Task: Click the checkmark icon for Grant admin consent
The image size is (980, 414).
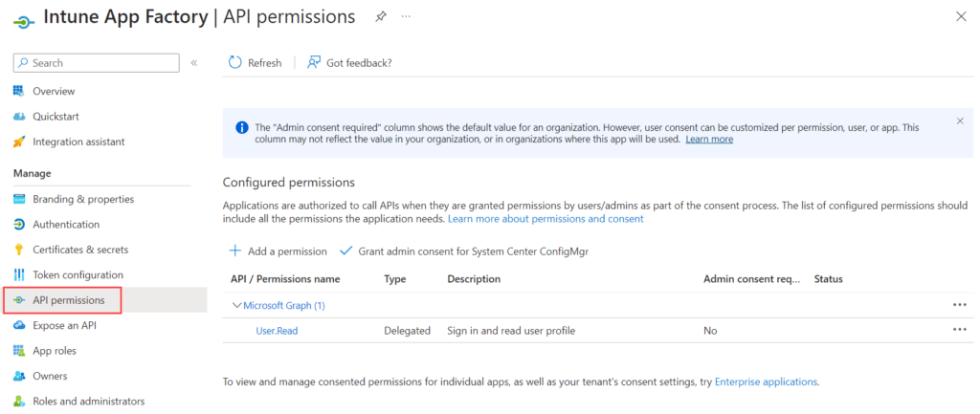Action: click(x=345, y=251)
